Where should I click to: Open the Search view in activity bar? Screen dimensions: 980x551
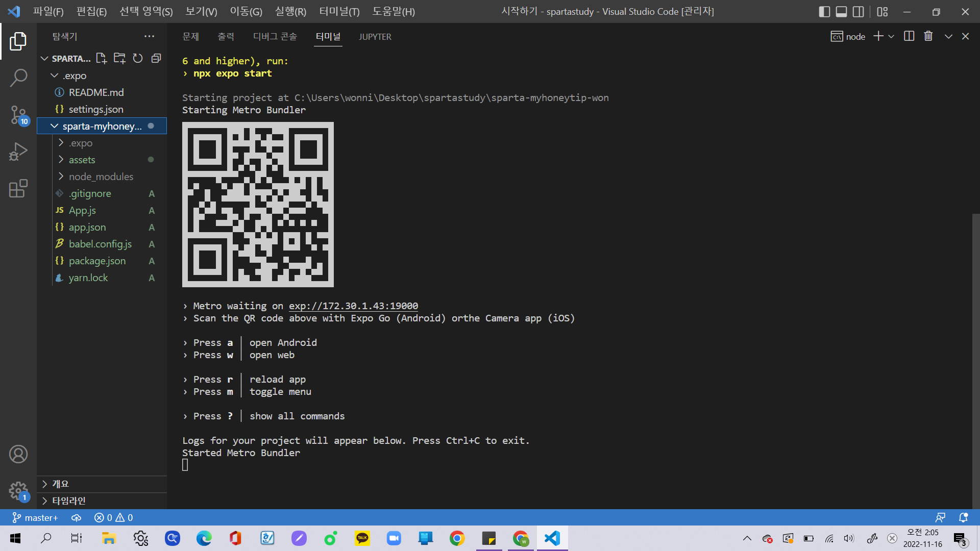(18, 78)
